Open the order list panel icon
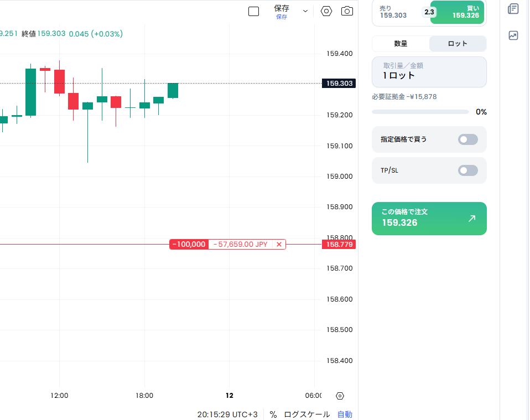 (x=513, y=9)
